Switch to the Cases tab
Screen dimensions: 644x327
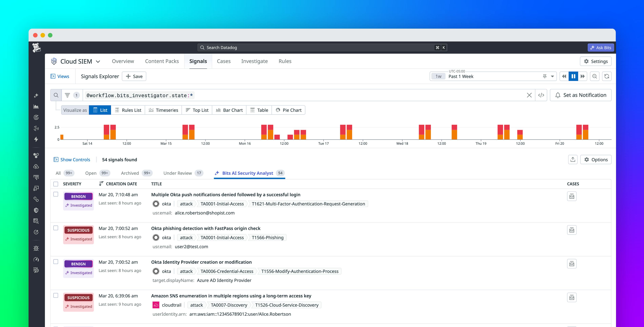(x=224, y=61)
